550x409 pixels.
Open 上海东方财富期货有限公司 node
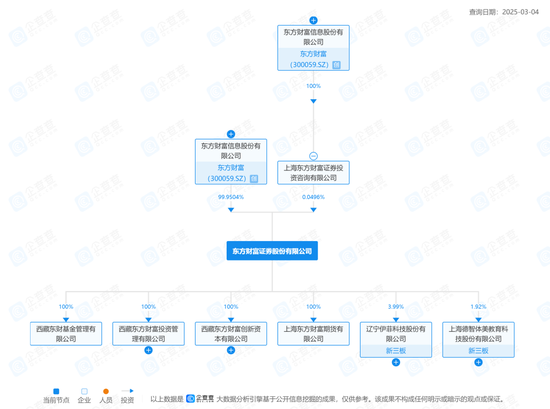click(313, 334)
